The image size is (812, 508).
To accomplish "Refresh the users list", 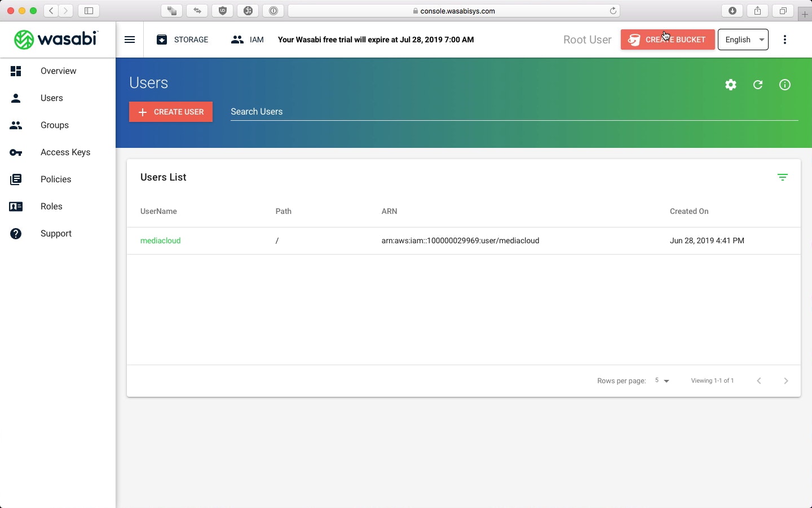I will click(758, 85).
